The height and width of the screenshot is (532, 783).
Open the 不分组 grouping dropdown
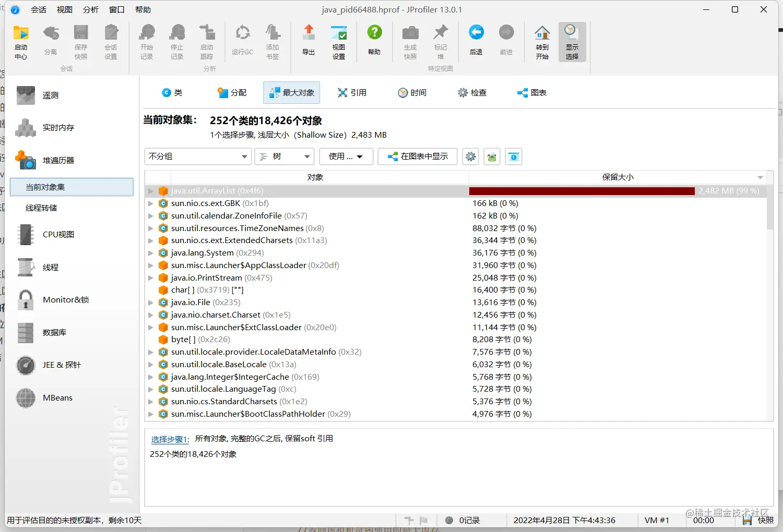[198, 156]
